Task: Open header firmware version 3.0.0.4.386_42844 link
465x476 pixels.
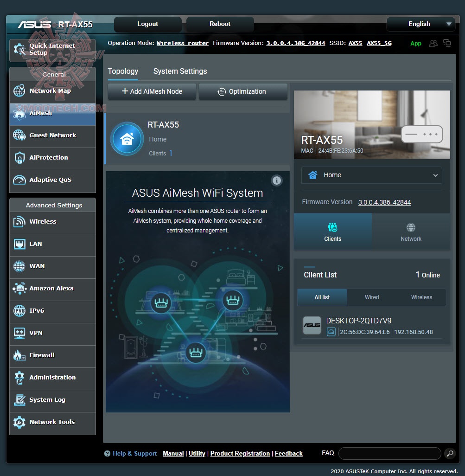Action: click(x=296, y=43)
